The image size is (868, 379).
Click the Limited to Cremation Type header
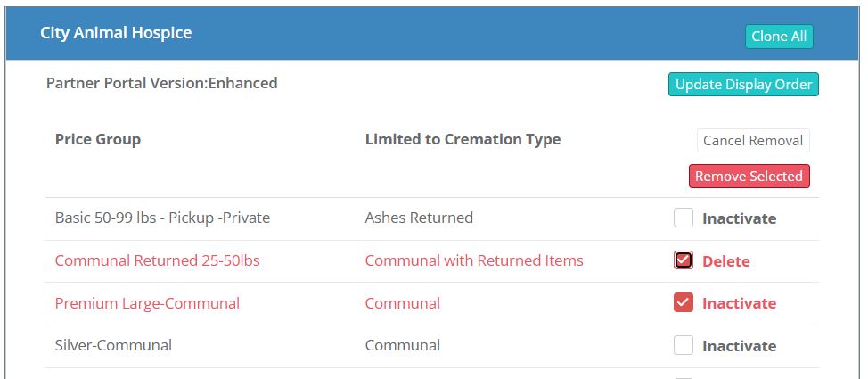pyautogui.click(x=463, y=139)
